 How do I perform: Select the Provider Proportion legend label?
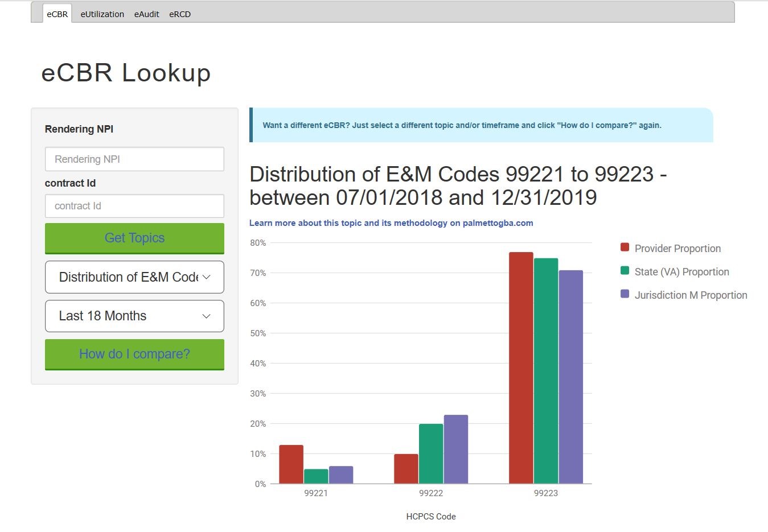pos(677,249)
